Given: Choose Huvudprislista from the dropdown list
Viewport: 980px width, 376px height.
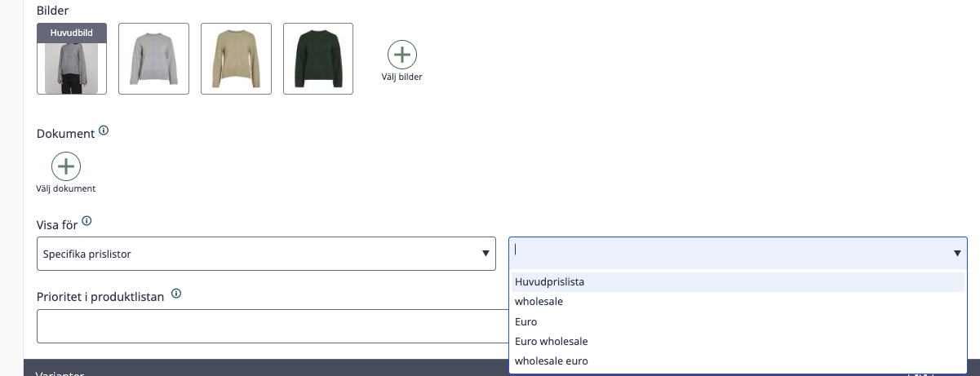Looking at the screenshot, I should (x=738, y=282).
